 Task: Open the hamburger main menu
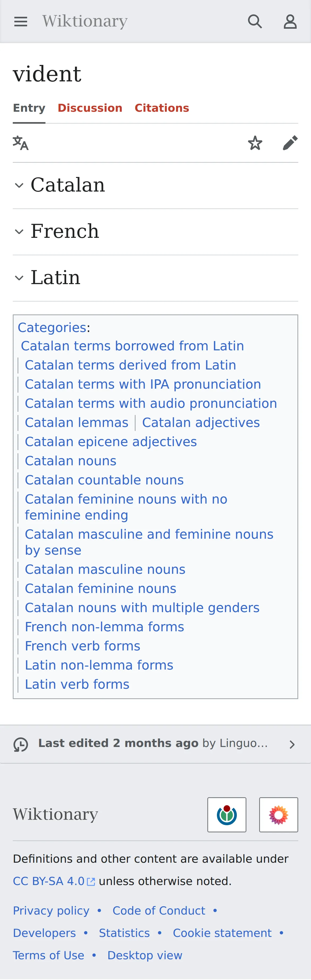pos(20,22)
